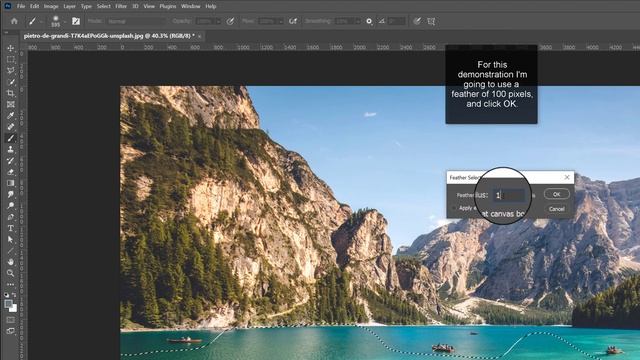Open the brush preset picker showing 595
This screenshot has height=360, width=640.
56,21
